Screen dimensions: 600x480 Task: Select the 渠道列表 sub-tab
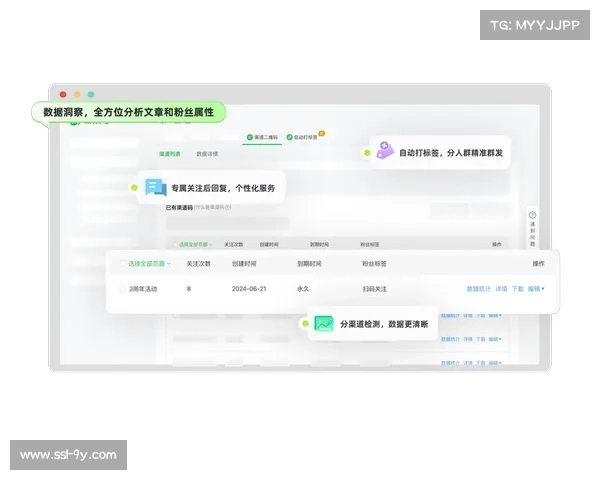point(170,154)
